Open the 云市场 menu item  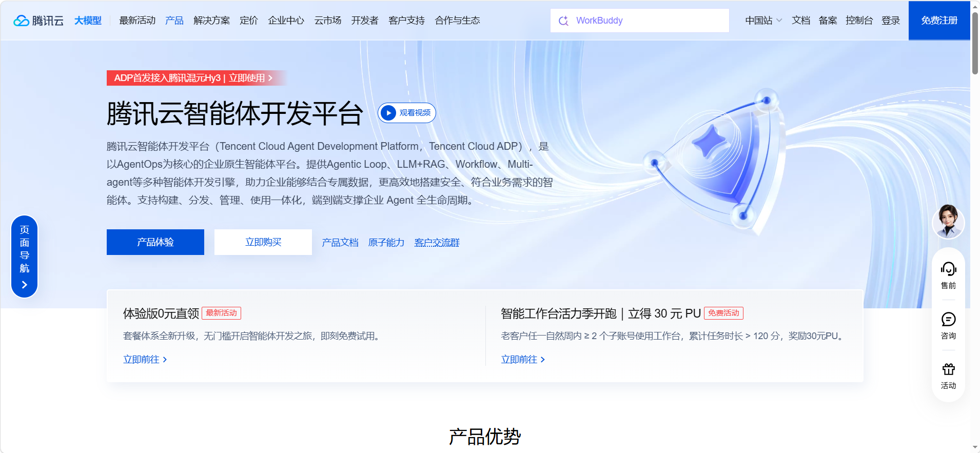coord(327,21)
